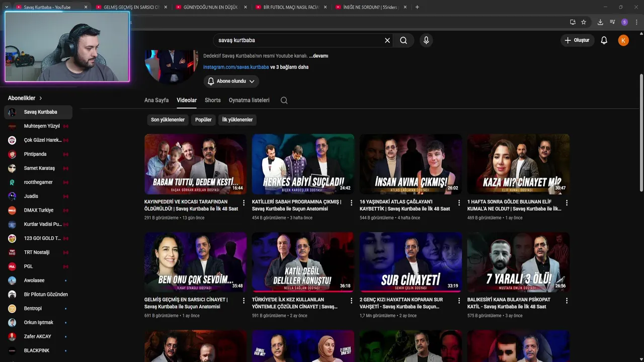Click the install app icon in address bar

pos(573,22)
